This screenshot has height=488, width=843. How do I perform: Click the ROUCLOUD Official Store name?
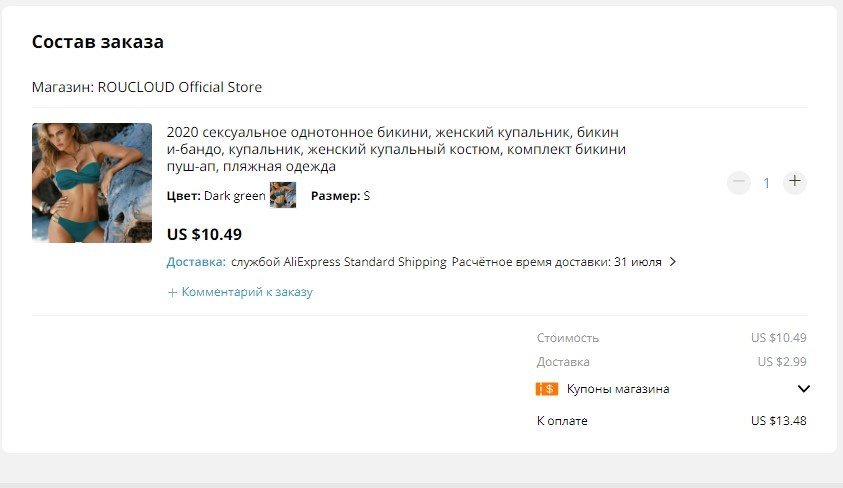[180, 87]
